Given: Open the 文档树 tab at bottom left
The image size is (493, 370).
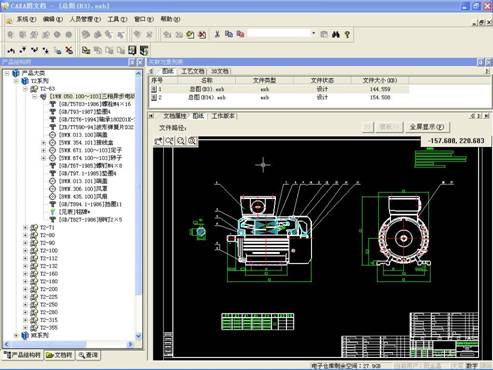Looking at the screenshot, I should pos(59,355).
